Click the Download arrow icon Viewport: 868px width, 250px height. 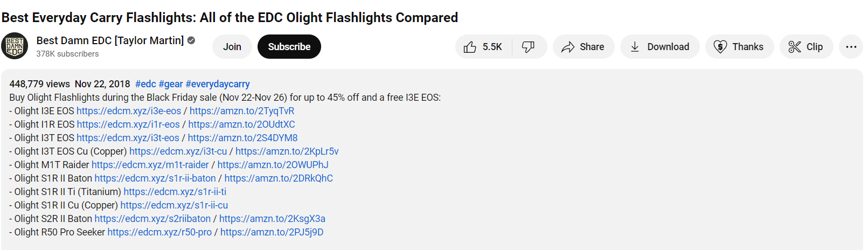pos(635,47)
